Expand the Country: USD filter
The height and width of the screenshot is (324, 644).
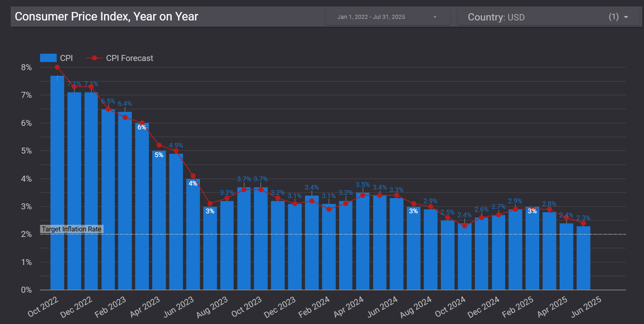(x=548, y=17)
